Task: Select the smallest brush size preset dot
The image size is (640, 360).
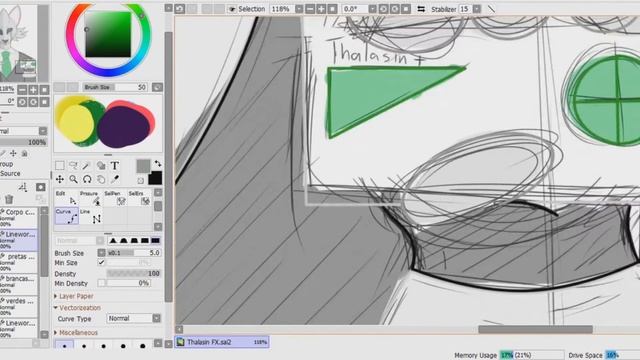Action: coord(64,346)
